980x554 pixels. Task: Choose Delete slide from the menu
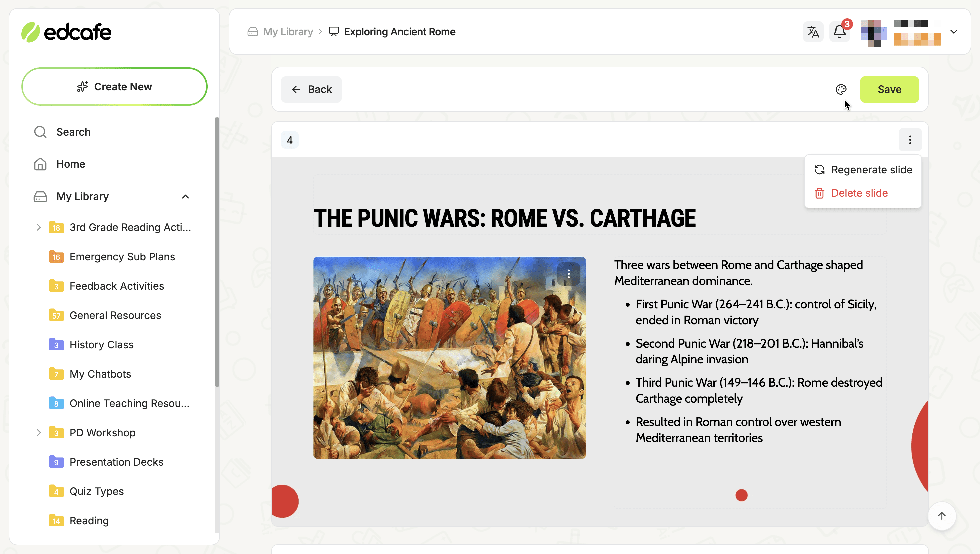coord(859,193)
